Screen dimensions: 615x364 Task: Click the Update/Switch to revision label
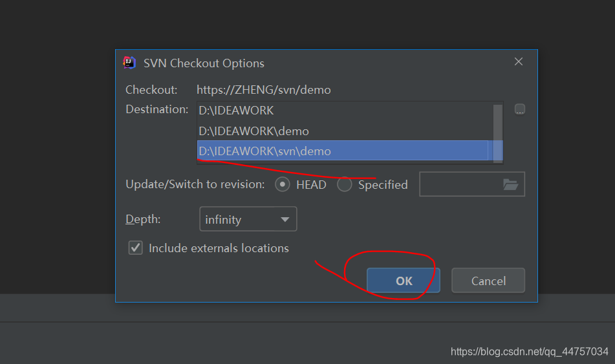tap(195, 184)
